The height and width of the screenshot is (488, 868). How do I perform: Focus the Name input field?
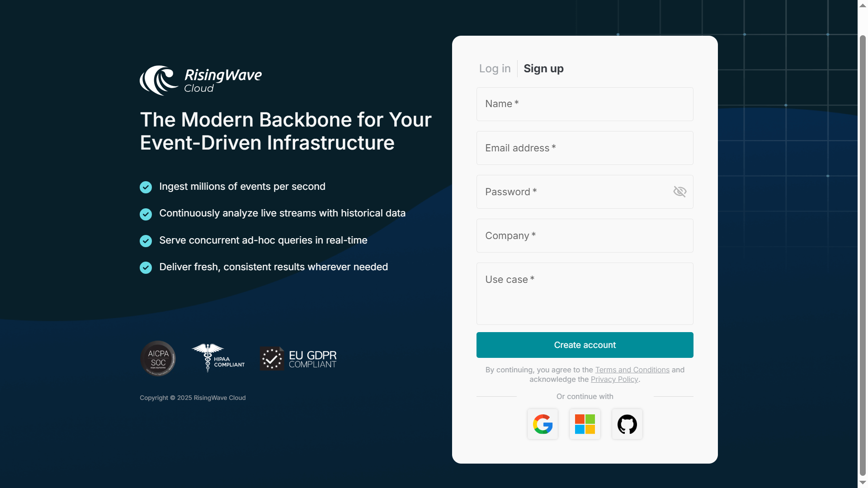click(x=585, y=104)
